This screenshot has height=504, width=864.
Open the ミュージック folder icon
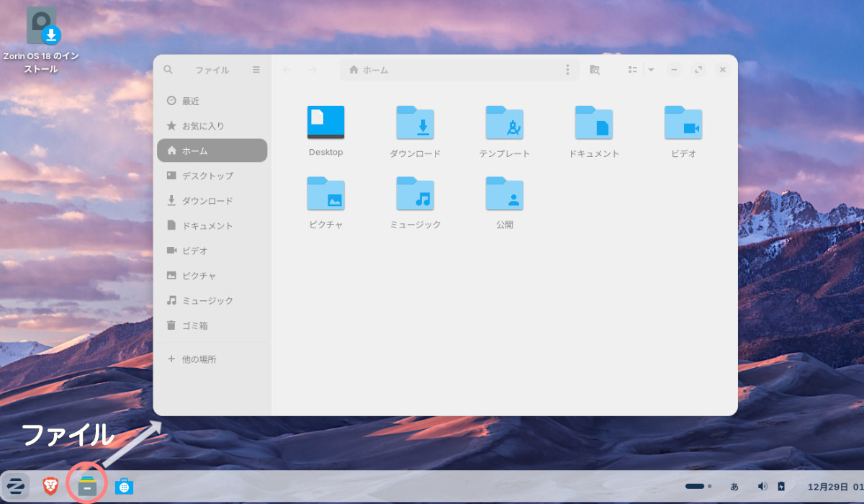point(415,194)
